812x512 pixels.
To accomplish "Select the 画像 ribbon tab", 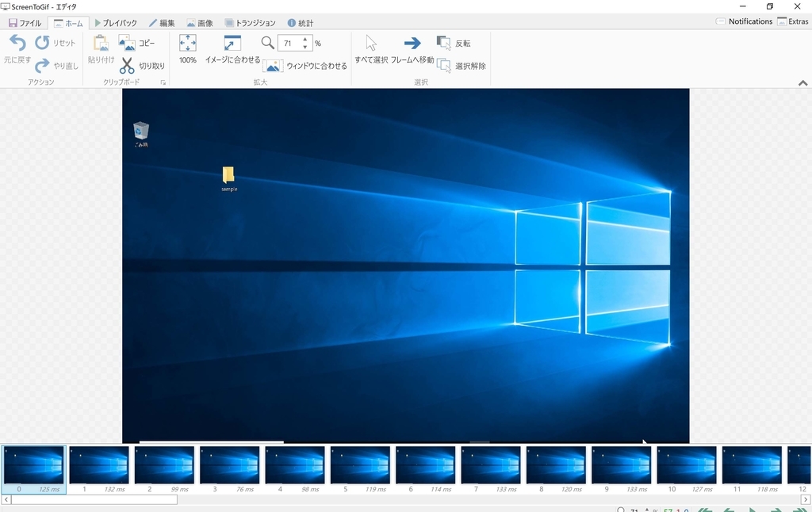I will point(200,23).
